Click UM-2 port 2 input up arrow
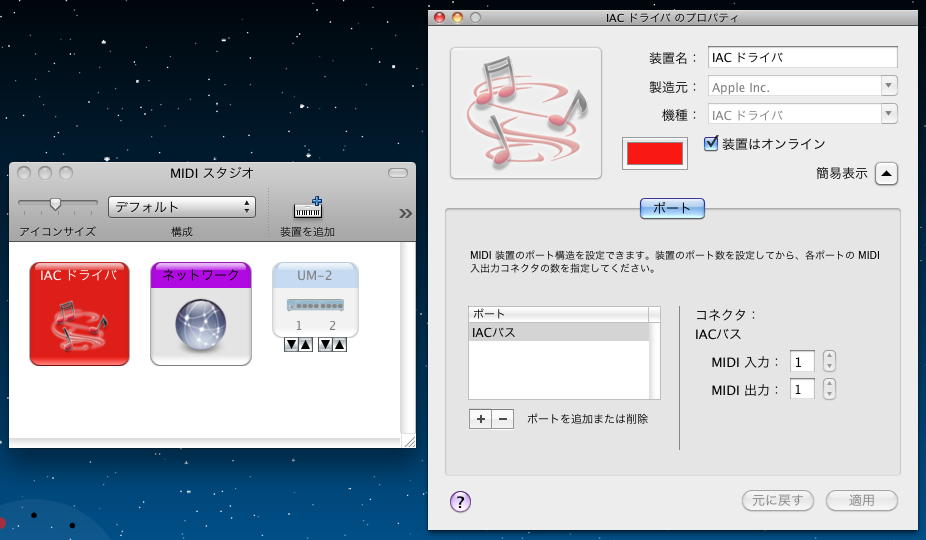The height and width of the screenshot is (540, 926). pos(340,344)
